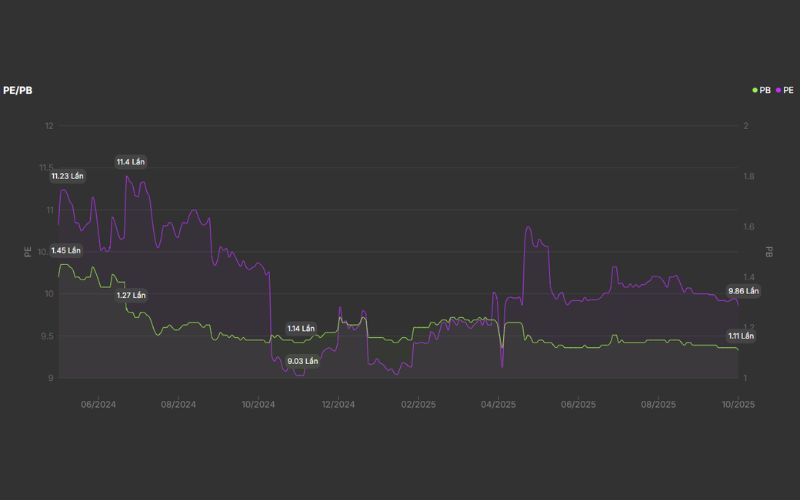Click the 9.03 Lần low-point label
This screenshot has height=500, width=800.
point(302,361)
